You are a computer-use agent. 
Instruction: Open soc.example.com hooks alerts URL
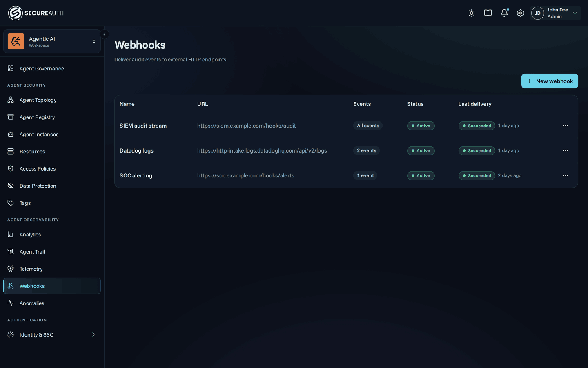(246, 175)
